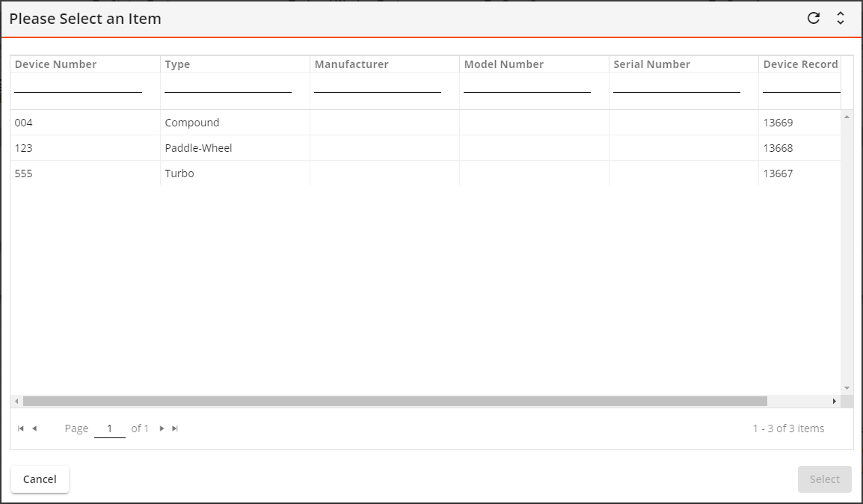Refresh the item list
Viewport: 863px width, 504px height.
pyautogui.click(x=814, y=18)
